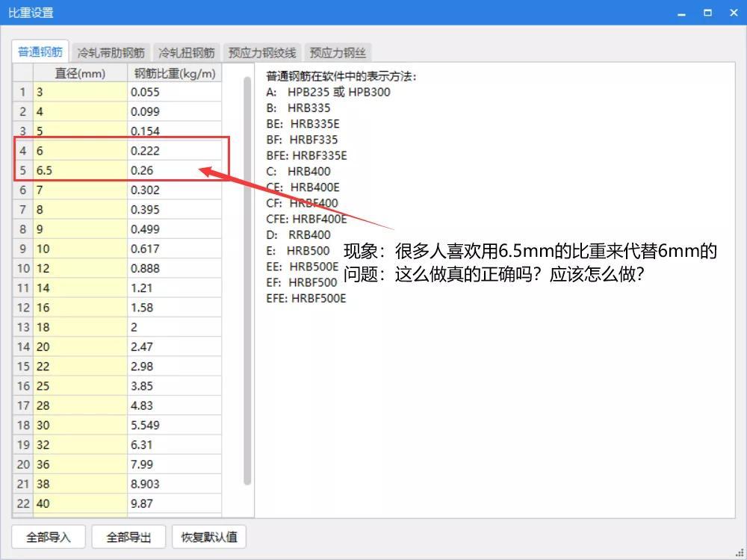Edit weight cell 0.222 for diameter 6

point(173,151)
